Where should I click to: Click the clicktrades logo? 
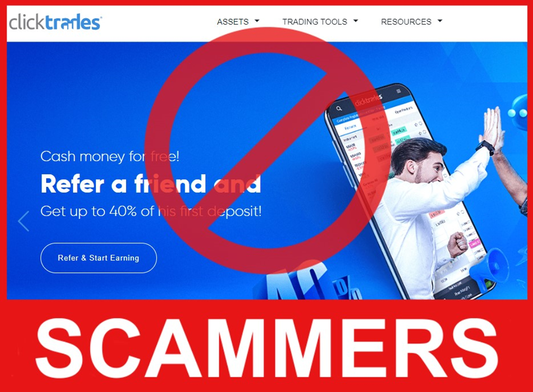tap(55, 22)
